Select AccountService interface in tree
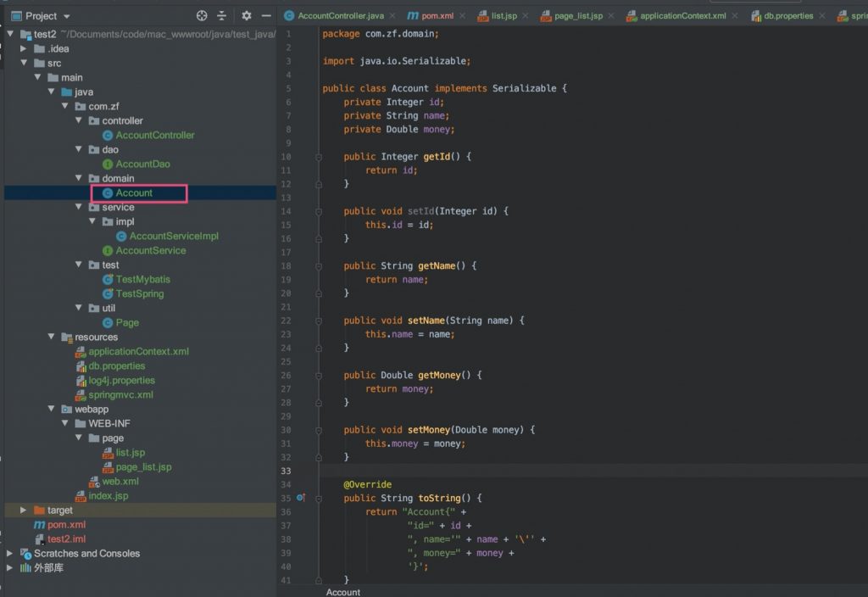Image resolution: width=868 pixels, height=597 pixels. [151, 250]
